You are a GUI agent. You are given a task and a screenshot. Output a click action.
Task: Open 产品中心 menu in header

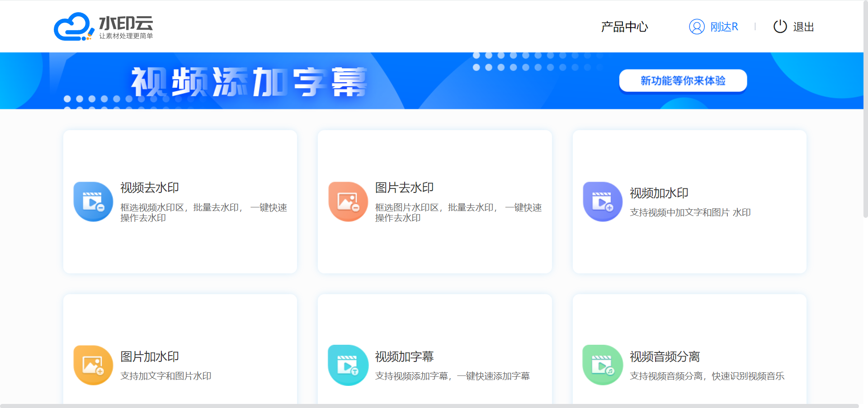click(x=624, y=27)
